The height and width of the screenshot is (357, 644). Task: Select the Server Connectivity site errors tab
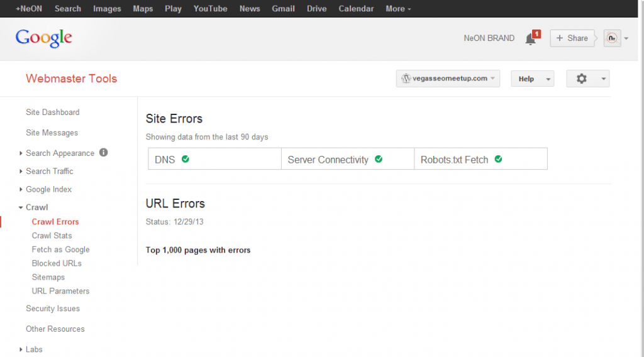coord(348,159)
